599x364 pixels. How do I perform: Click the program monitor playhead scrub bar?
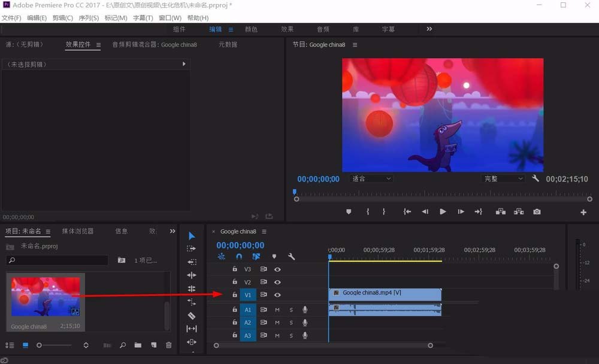(443, 194)
